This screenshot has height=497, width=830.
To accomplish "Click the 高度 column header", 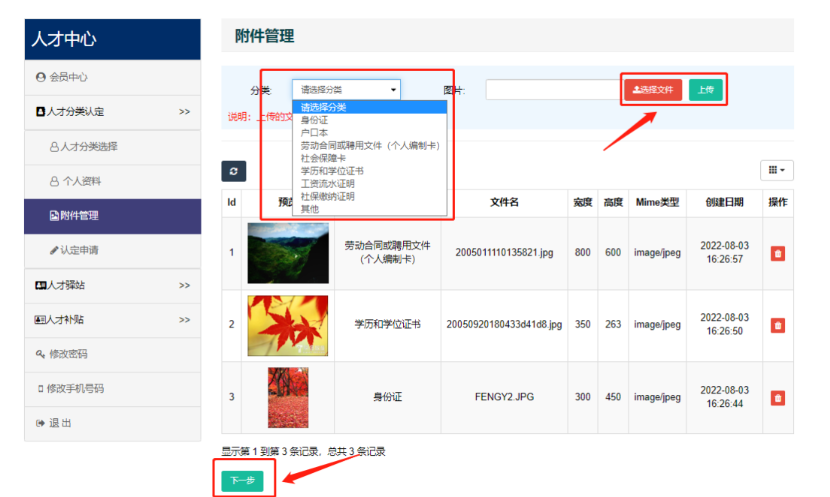I will 613,203.
